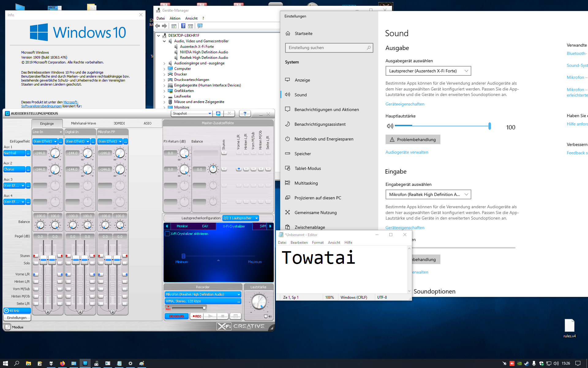The height and width of the screenshot is (368, 588).
Task: Click the Lautstärke mute icon under the knob
Action: click(x=266, y=316)
